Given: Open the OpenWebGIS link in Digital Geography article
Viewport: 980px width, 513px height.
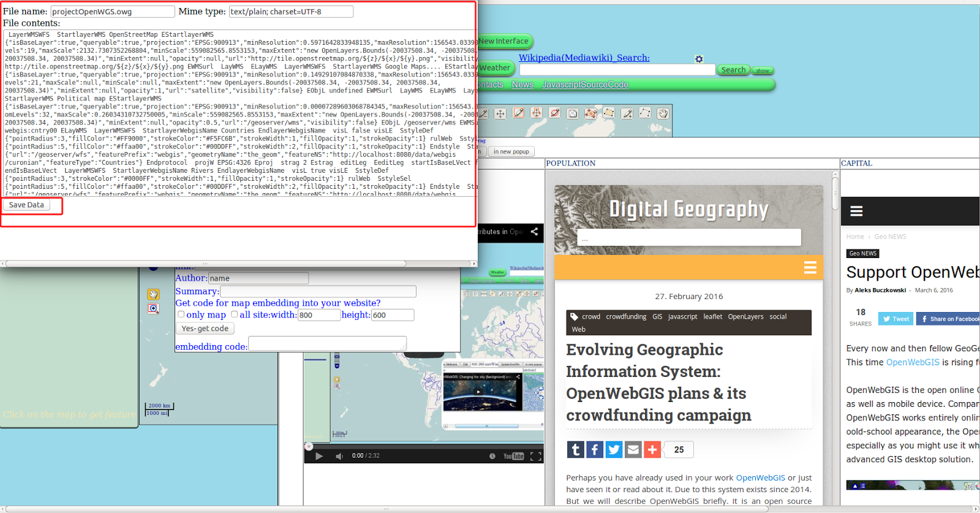Looking at the screenshot, I should coord(760,478).
